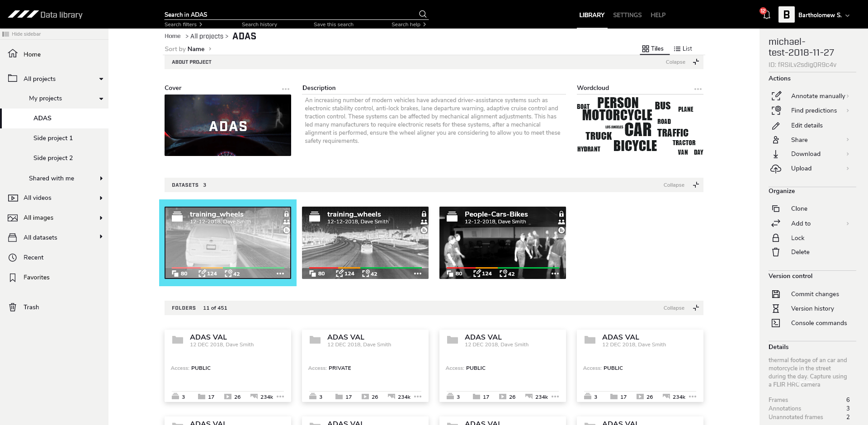The width and height of the screenshot is (868, 425).
Task: Click the Annotate manually icon
Action: (x=776, y=96)
